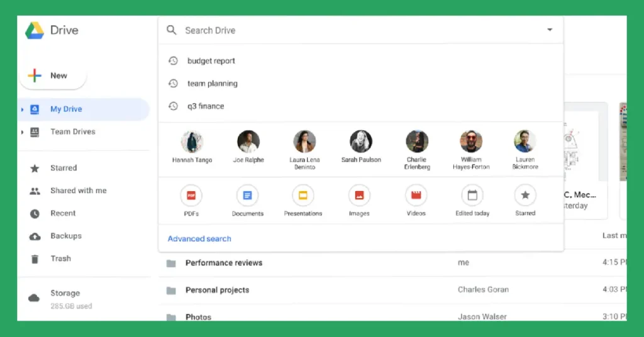Image resolution: width=644 pixels, height=337 pixels.
Task: Click history icon beside team planning
Action: pyautogui.click(x=174, y=84)
